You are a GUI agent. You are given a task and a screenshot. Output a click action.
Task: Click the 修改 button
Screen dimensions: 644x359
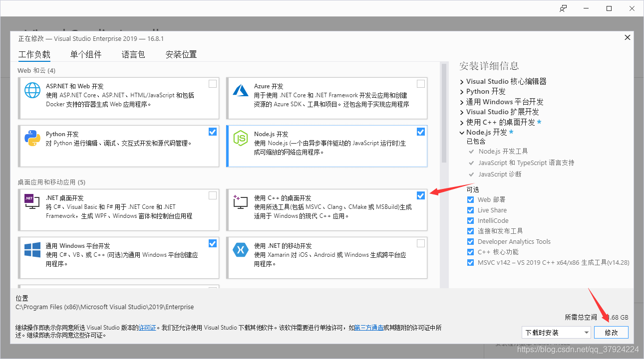point(611,332)
